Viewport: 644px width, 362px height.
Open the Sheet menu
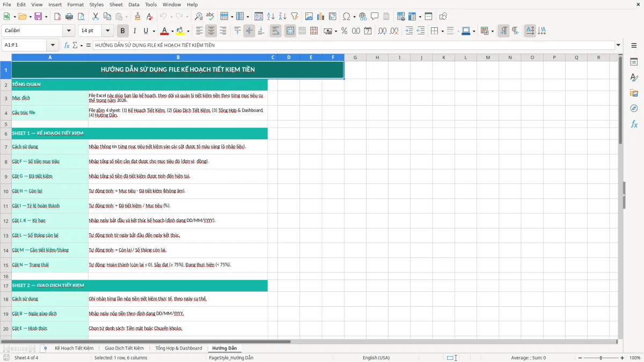tap(116, 4)
